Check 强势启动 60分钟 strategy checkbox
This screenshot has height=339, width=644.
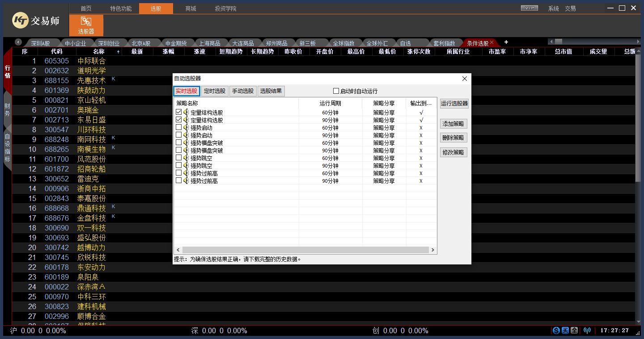[x=179, y=128]
